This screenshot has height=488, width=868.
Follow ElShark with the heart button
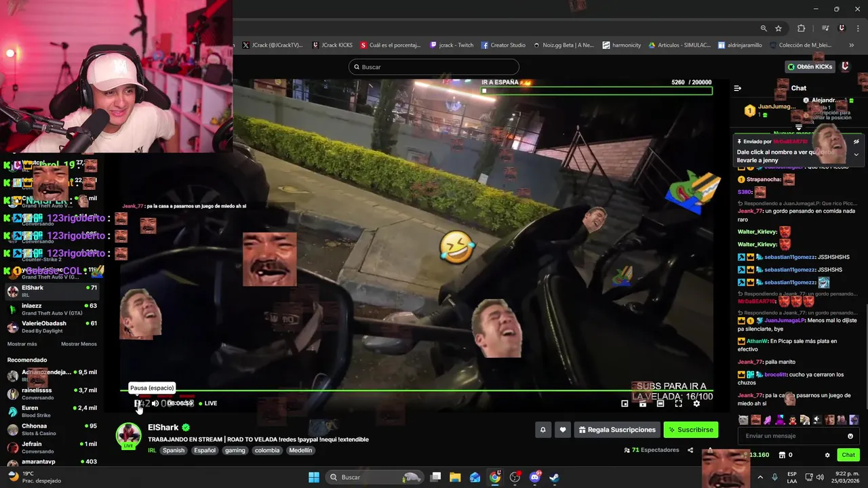(562, 430)
